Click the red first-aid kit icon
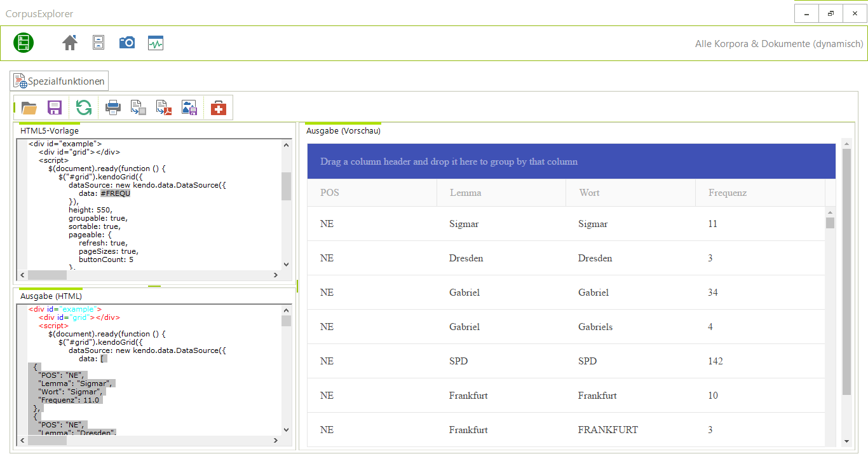This screenshot has width=868, height=463. (x=218, y=107)
